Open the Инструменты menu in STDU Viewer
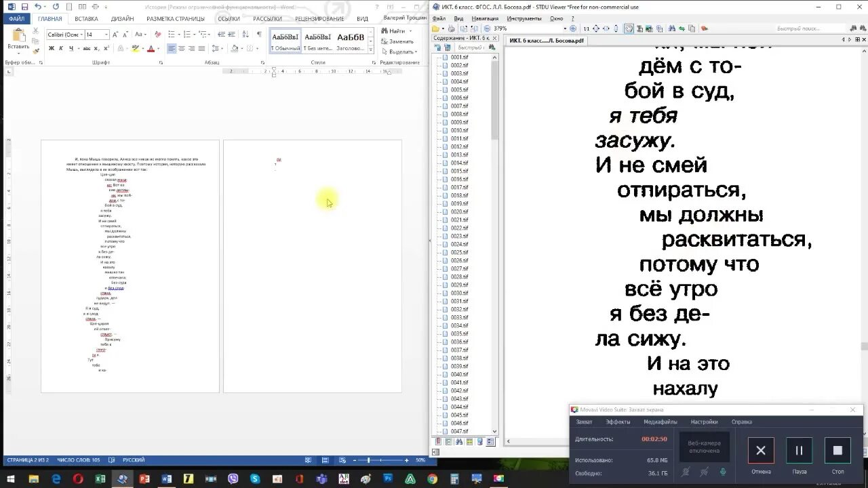 coord(524,18)
